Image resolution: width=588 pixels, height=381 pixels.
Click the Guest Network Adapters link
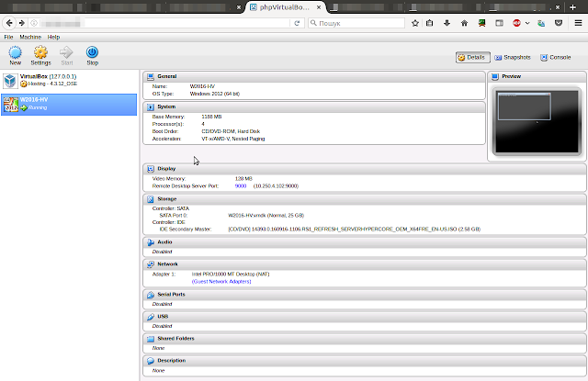pyautogui.click(x=220, y=281)
